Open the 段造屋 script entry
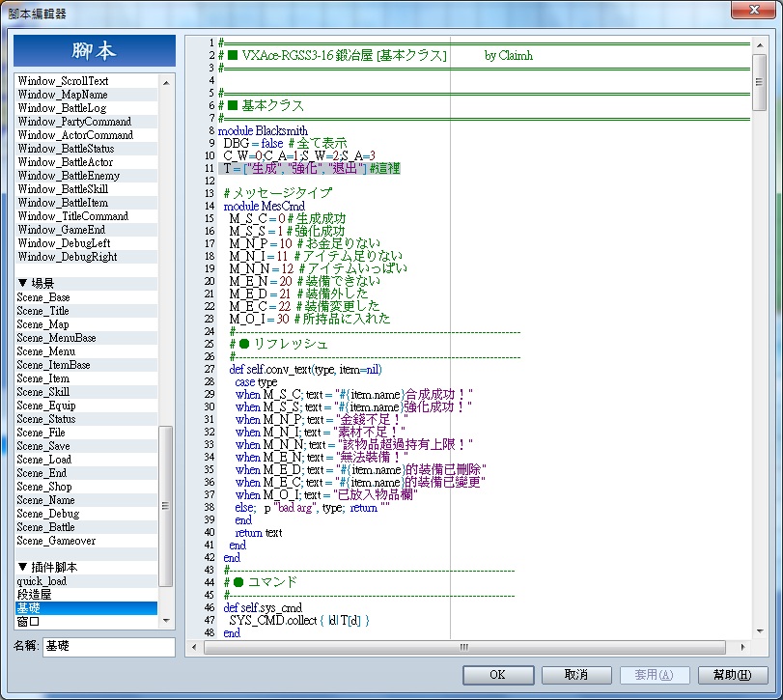The image size is (783, 700). coord(86,595)
